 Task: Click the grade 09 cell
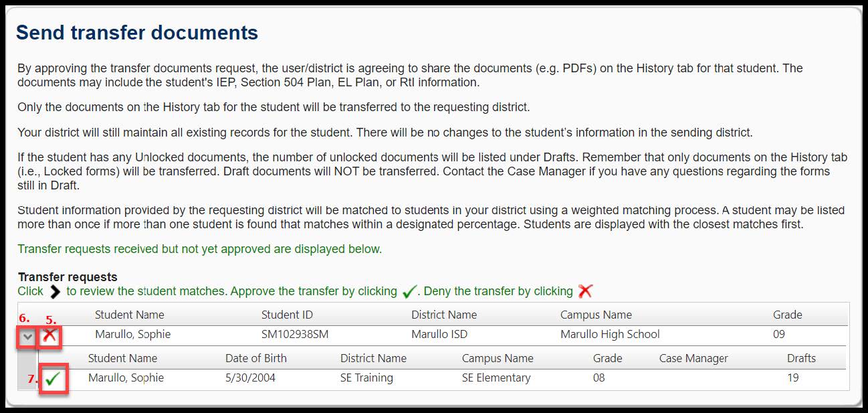pos(779,334)
